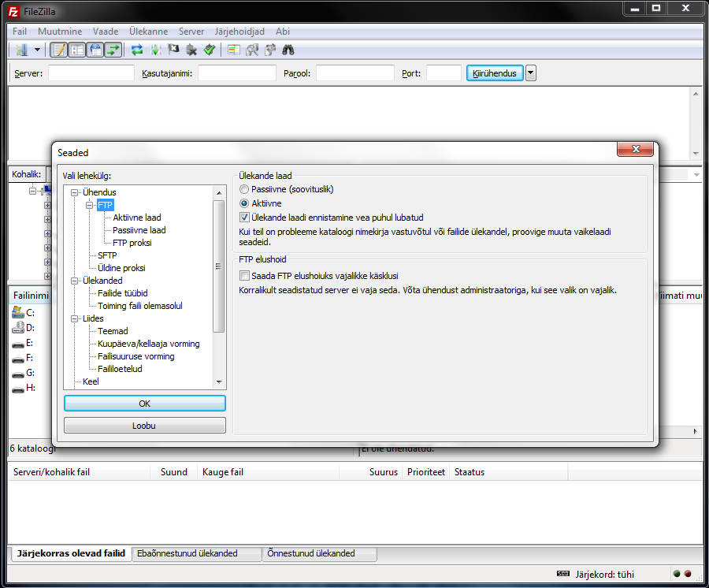Viewport: 709px width, 588px height.
Task: Open the Vaade menu
Action: (106, 32)
